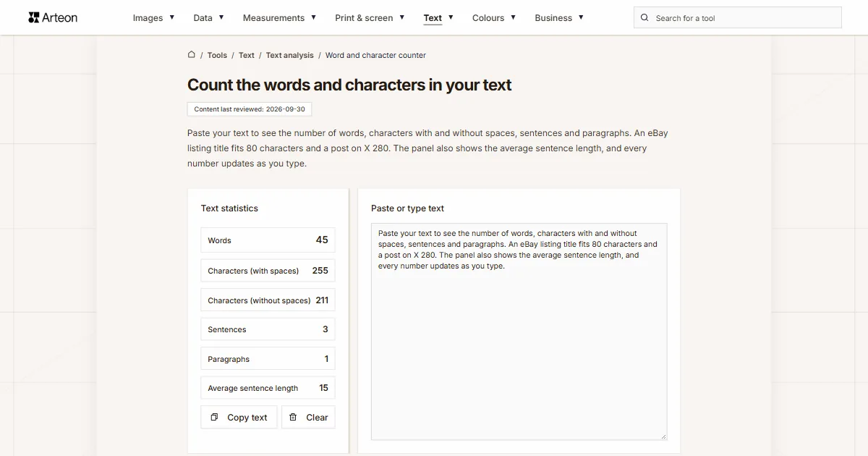Click the Sentences count row
Screen dimensions: 868x456
[x=268, y=329]
